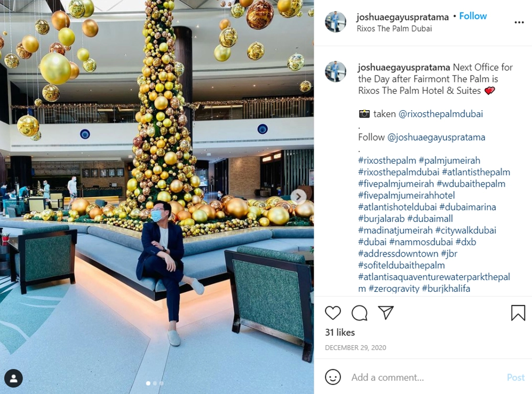The width and height of the screenshot is (532, 394).
Task: Open emoji picker smiley icon
Action: pyautogui.click(x=333, y=377)
